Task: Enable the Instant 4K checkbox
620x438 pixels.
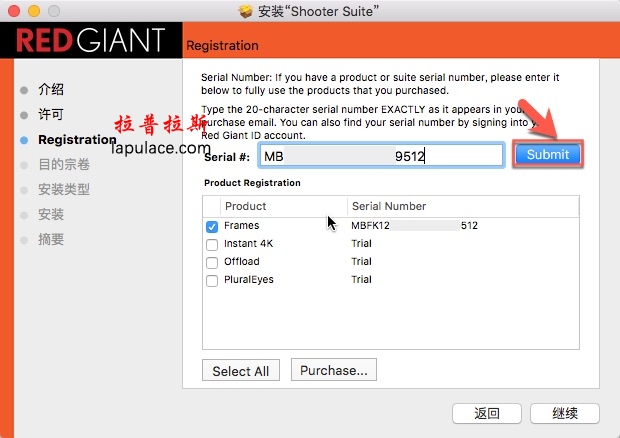Action: coord(212,244)
